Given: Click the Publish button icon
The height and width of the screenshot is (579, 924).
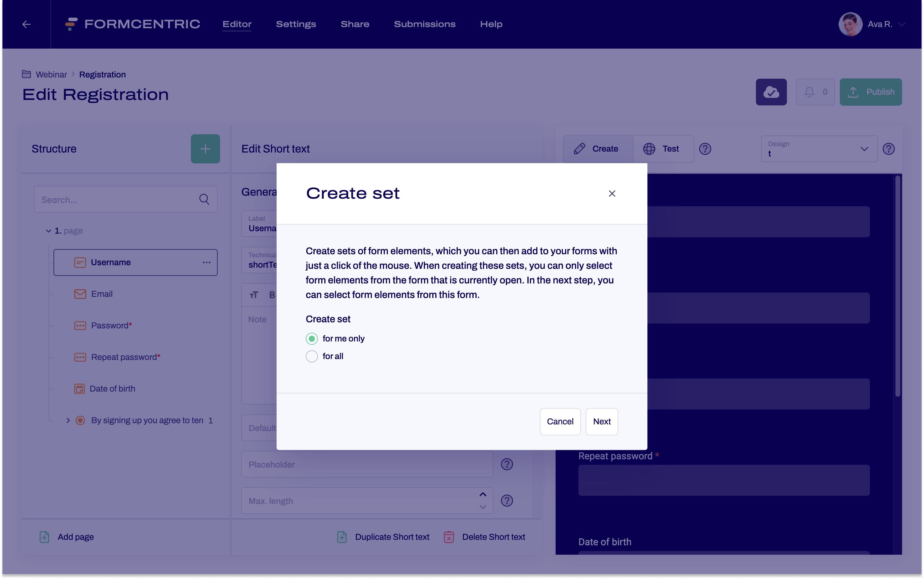Looking at the screenshot, I should (854, 91).
